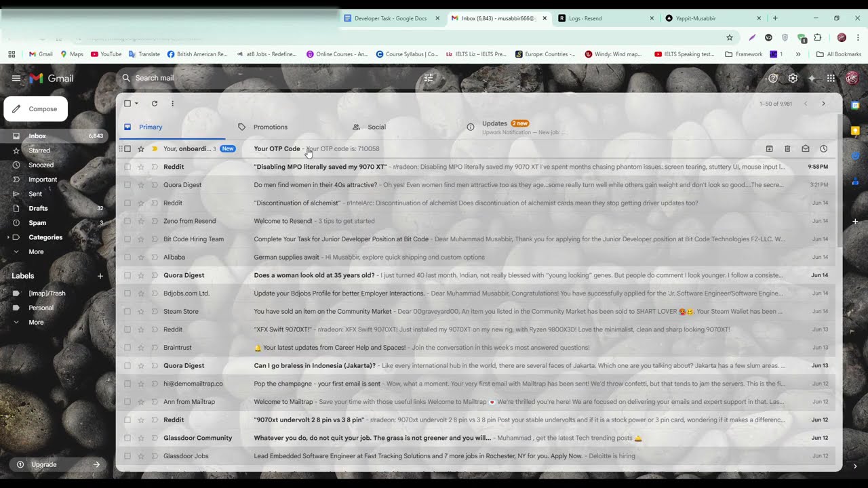Expand the Categories section in the sidebar
This screenshot has height=488, width=868.
(x=8, y=237)
